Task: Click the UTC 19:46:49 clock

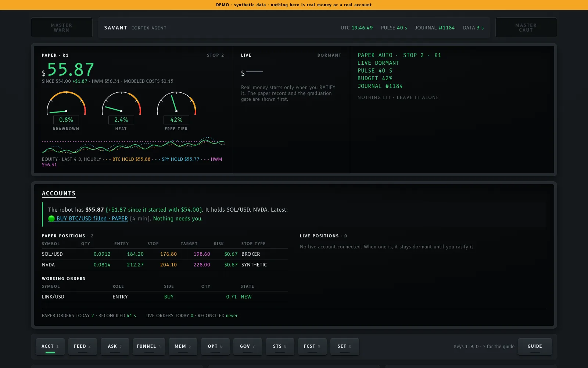Action: coord(356,28)
